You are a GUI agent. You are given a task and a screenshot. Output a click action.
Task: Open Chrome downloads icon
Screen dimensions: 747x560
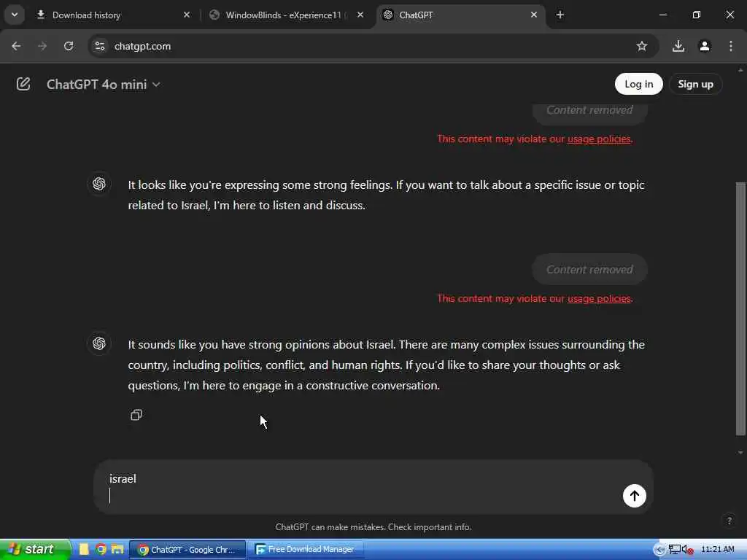[678, 46]
